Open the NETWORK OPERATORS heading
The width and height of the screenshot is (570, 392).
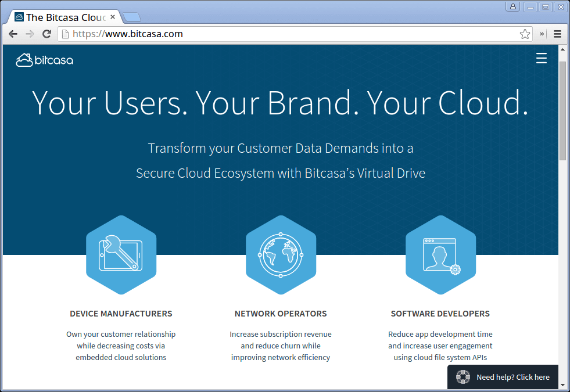click(x=281, y=314)
